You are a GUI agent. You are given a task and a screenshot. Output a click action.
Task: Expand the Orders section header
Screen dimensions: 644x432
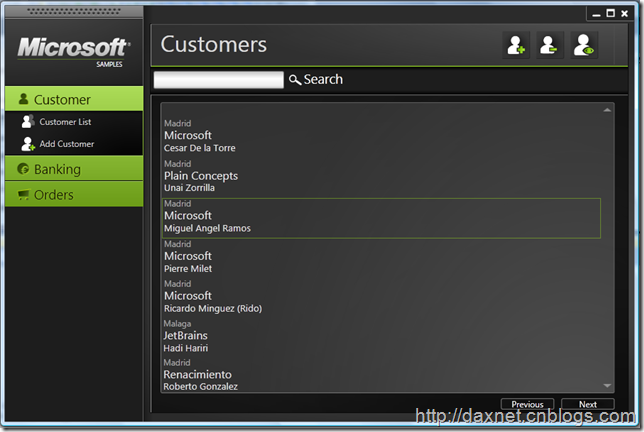[74, 195]
